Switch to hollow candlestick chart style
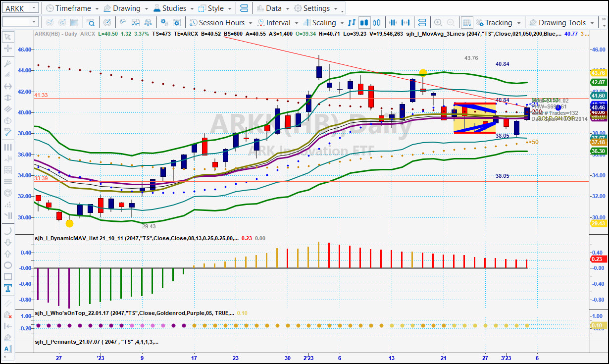609x364 pixels. (377, 23)
